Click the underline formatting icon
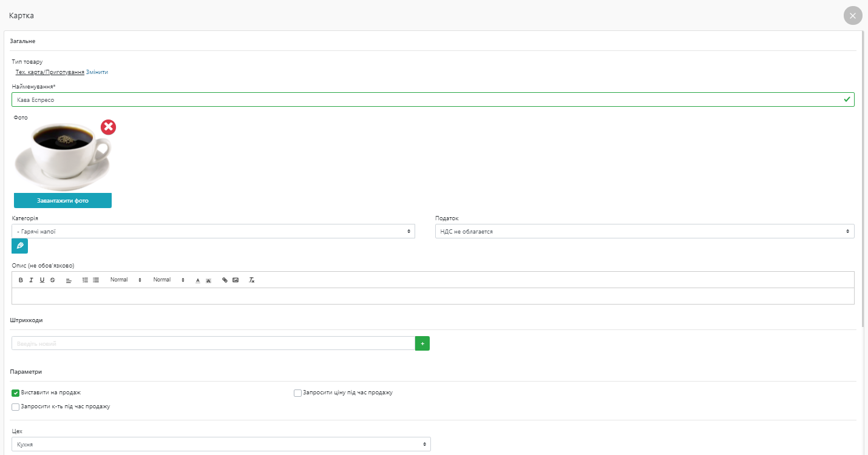The width and height of the screenshot is (868, 455). [x=42, y=280]
